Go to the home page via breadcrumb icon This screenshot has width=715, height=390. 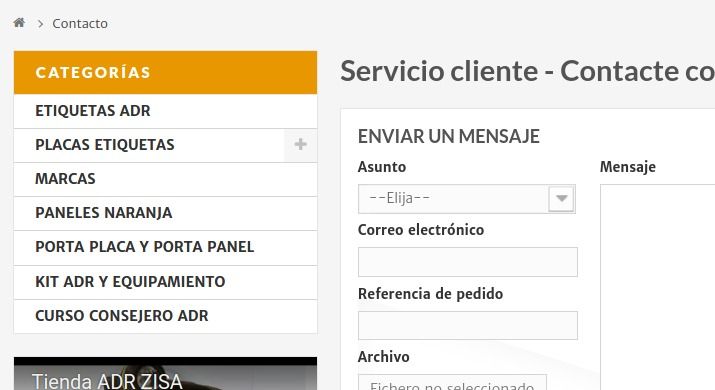click(19, 22)
